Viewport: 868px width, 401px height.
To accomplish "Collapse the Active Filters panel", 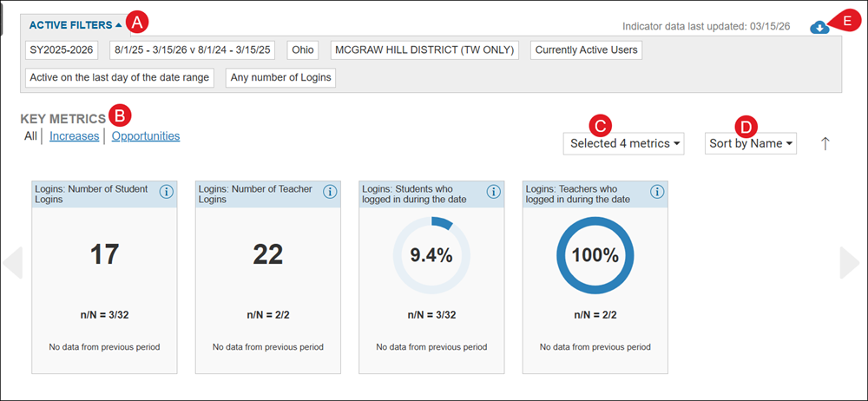I will click(76, 25).
